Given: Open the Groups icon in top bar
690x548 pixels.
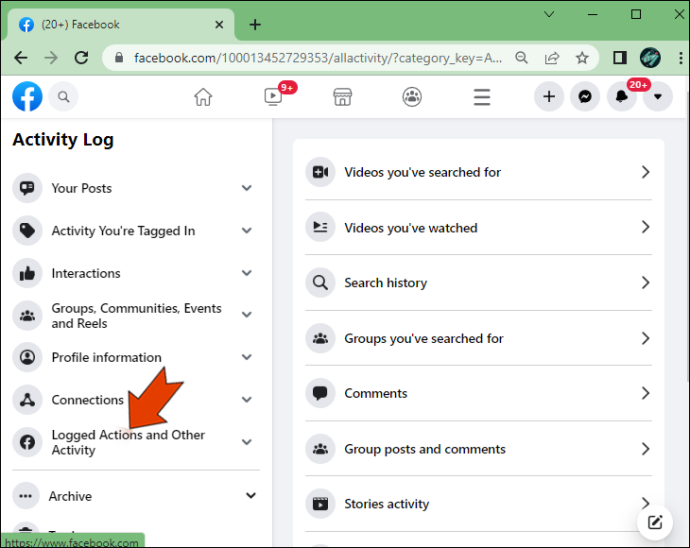Looking at the screenshot, I should [412, 97].
